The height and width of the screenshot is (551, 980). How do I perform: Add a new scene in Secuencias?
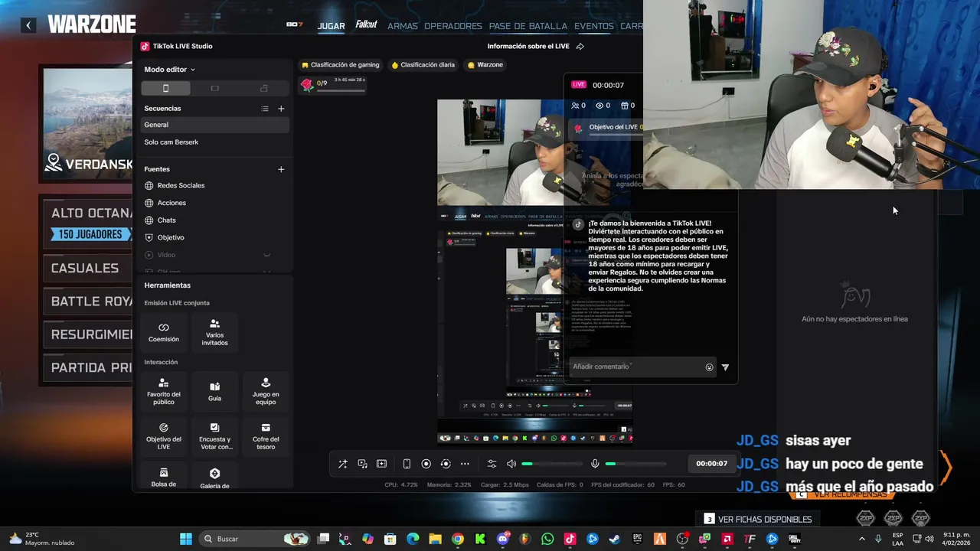pos(281,109)
